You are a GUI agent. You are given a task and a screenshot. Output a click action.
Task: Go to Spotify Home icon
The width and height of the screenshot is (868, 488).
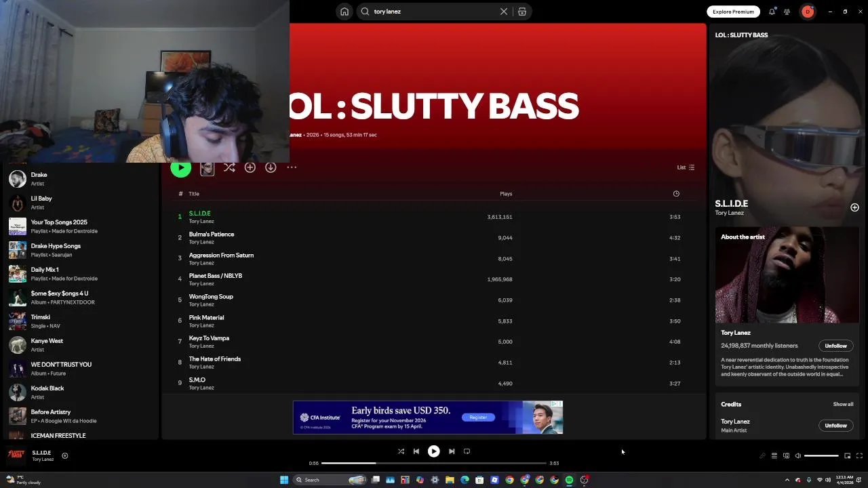tap(344, 12)
